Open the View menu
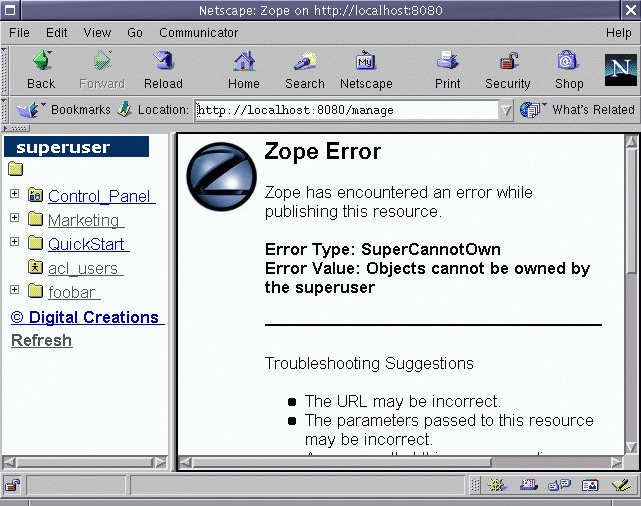Image resolution: width=641 pixels, height=506 pixels. coord(97,33)
